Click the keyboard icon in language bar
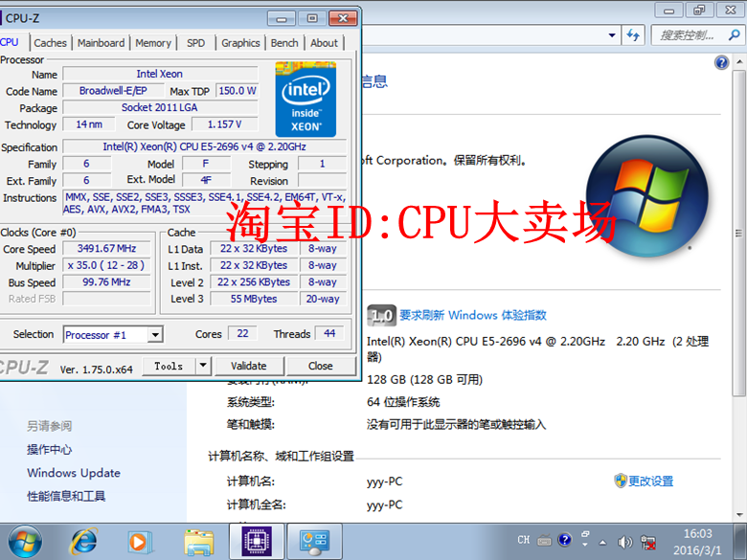Viewport: 747px width, 560px height. click(x=544, y=540)
